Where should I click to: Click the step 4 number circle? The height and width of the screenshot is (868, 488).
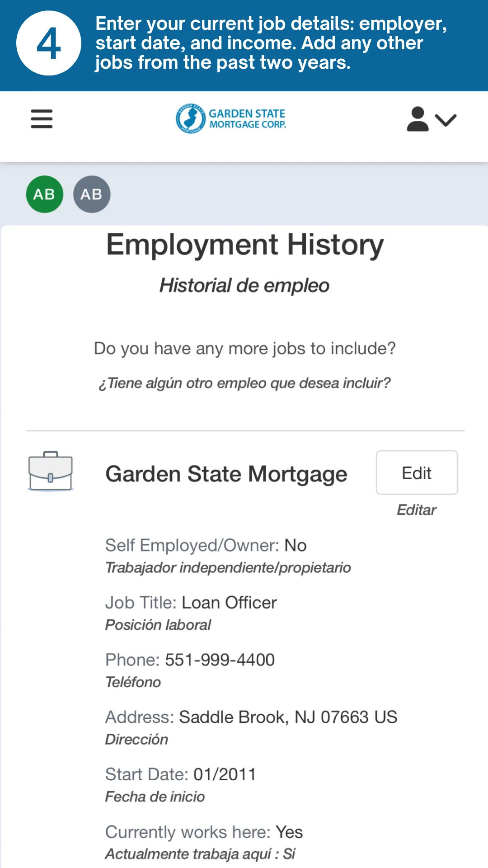tap(49, 43)
